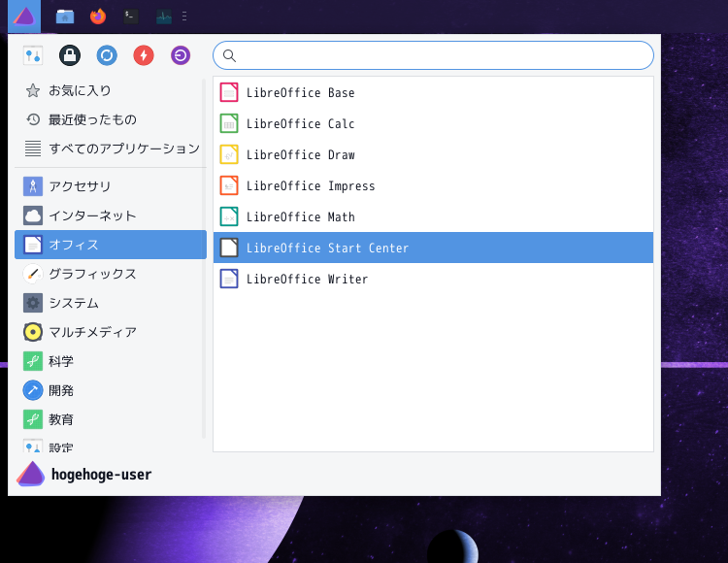Launch LibreOffice Math
The width and height of the screenshot is (728, 563).
pos(433,216)
